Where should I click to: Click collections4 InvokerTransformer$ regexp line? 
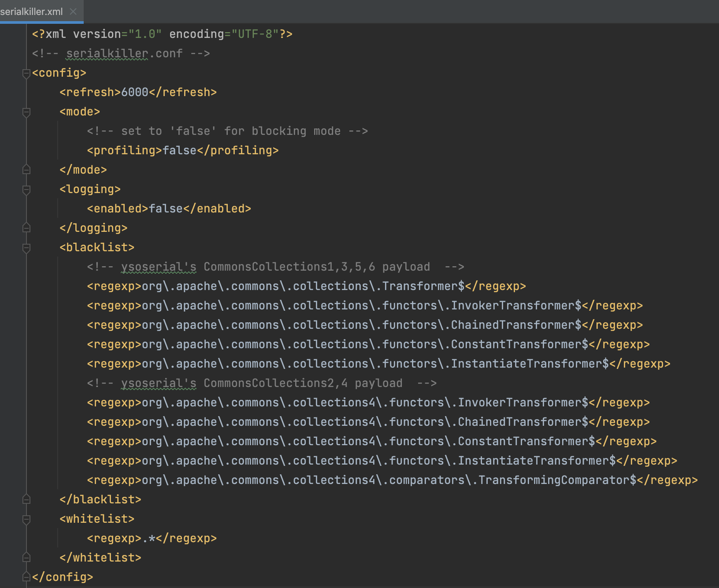[x=368, y=402]
